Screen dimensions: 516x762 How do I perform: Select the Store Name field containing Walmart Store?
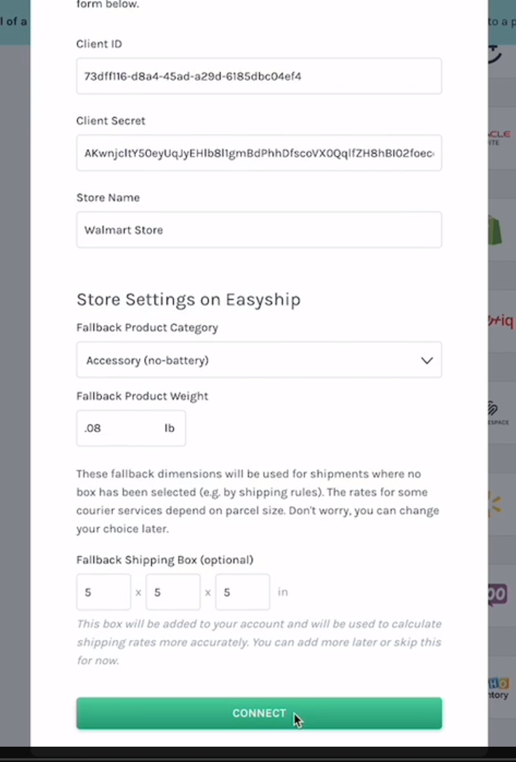coord(259,230)
